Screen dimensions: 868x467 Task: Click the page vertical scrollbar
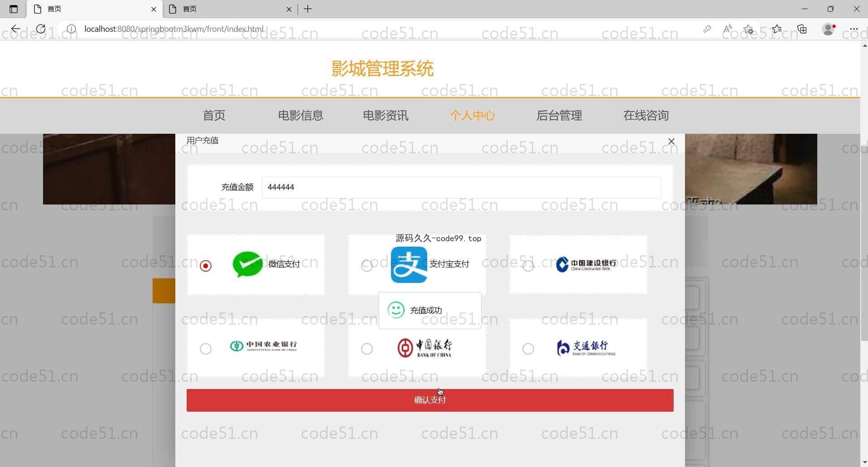click(x=864, y=195)
